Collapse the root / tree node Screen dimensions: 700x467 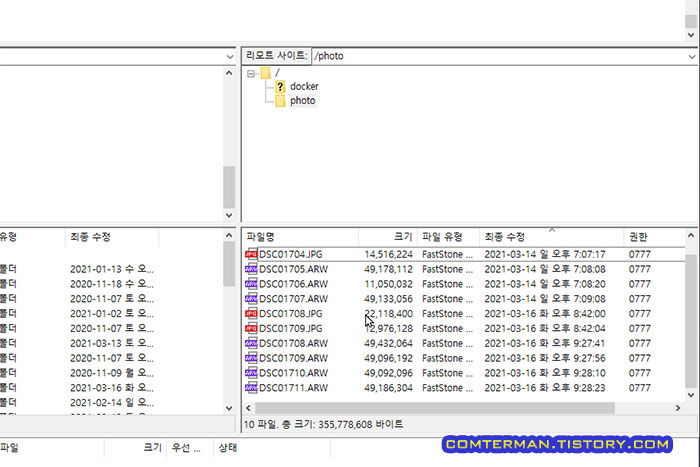click(251, 73)
